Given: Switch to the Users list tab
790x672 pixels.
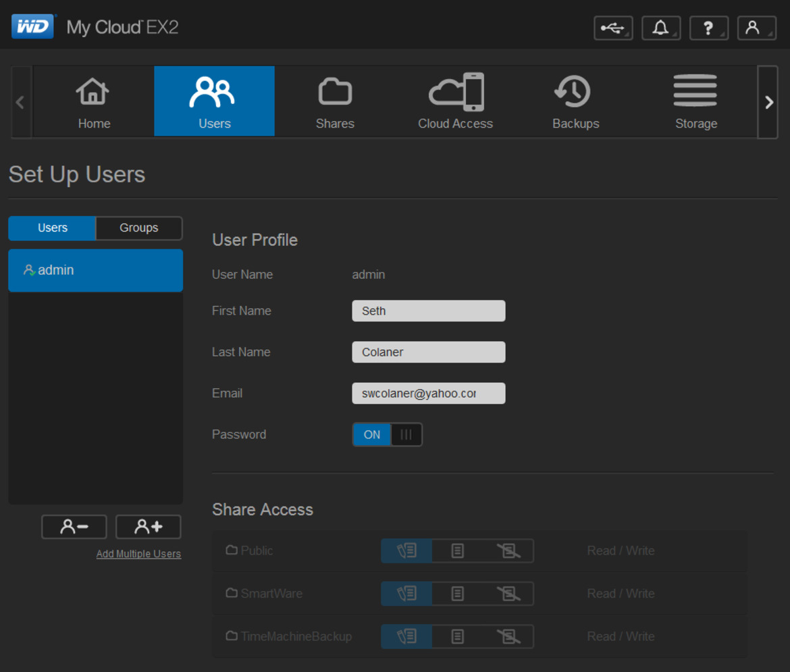Looking at the screenshot, I should tap(53, 228).
